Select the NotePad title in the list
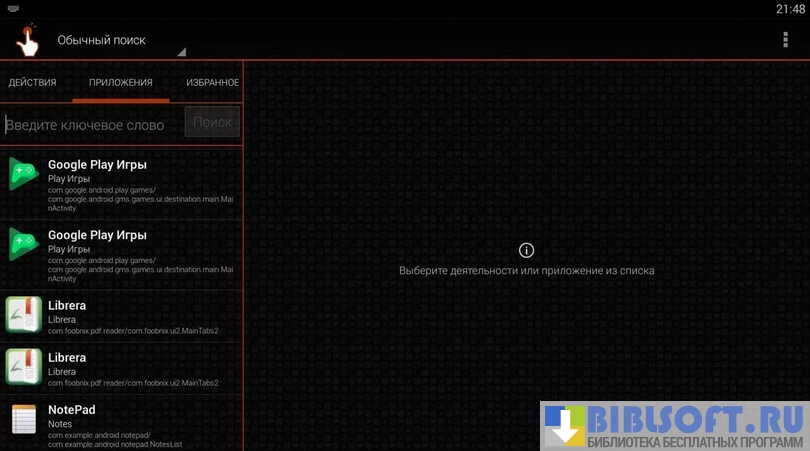Screen dimensions: 810x451 click(x=71, y=409)
